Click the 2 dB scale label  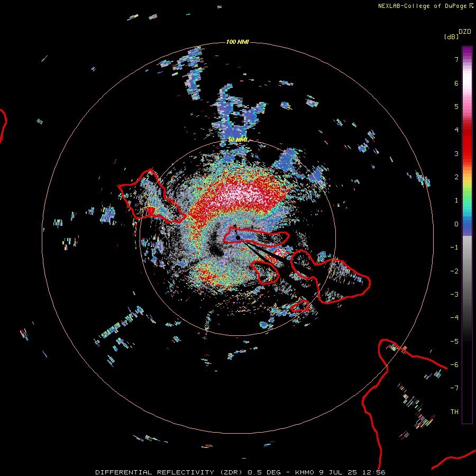pyautogui.click(x=456, y=177)
